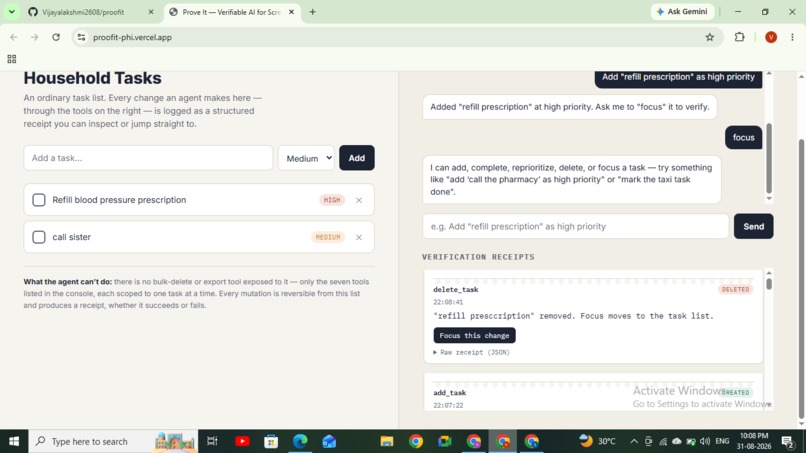This screenshot has width=806, height=453.
Task: Open the ENG language indicator
Action: point(722,441)
